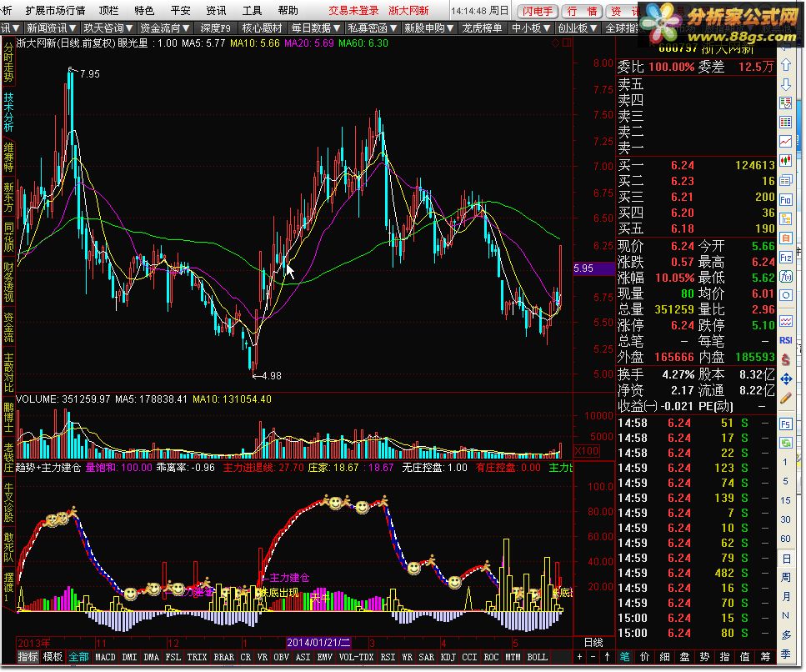The width and height of the screenshot is (806, 672).
Task: Expand the 中小板 dropdown
Action: click(531, 28)
